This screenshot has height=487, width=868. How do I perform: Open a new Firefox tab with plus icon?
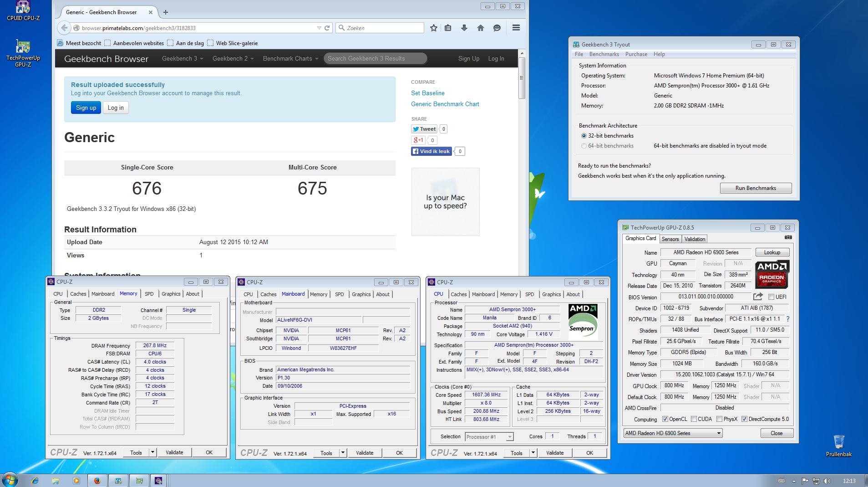[166, 12]
